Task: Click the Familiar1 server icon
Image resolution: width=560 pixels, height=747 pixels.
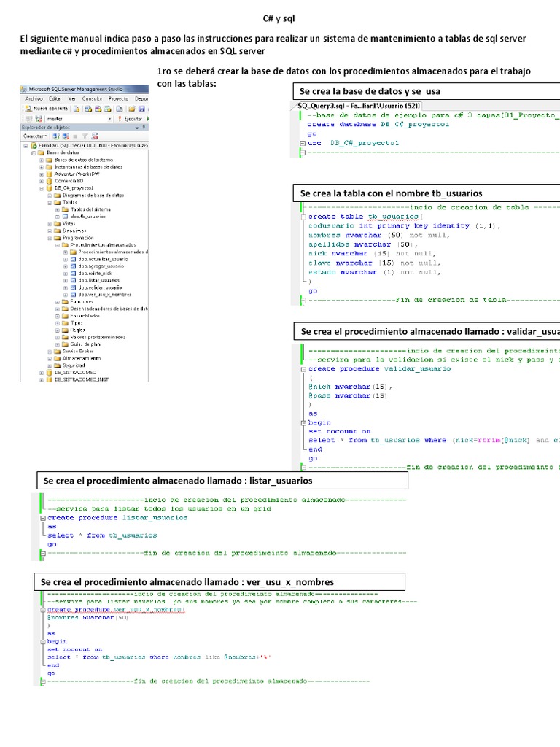Action: tap(34, 145)
